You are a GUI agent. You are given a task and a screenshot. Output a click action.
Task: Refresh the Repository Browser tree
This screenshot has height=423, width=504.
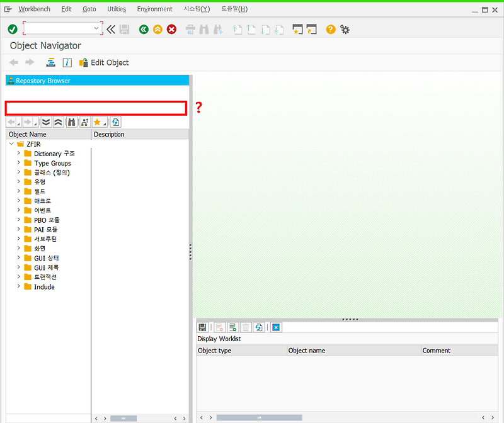[x=115, y=121]
